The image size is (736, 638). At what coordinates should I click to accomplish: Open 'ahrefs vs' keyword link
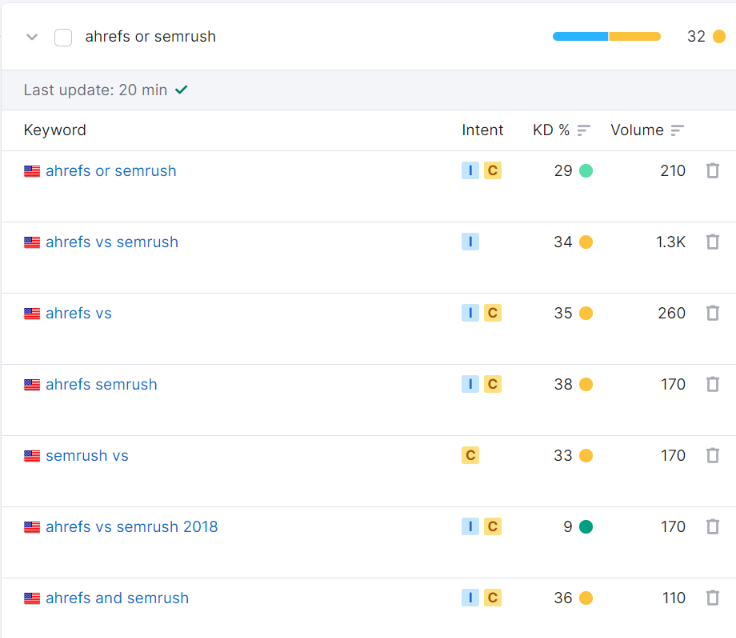point(78,313)
